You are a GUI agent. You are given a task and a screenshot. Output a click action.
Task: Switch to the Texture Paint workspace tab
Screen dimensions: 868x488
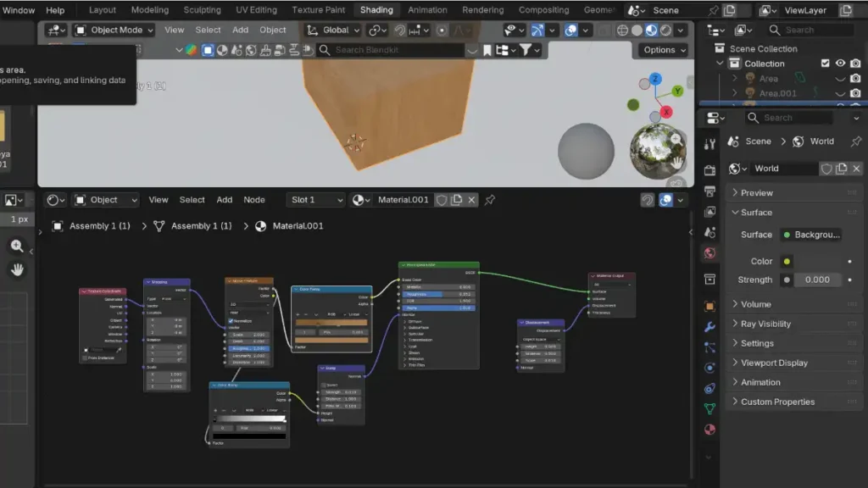(x=319, y=10)
